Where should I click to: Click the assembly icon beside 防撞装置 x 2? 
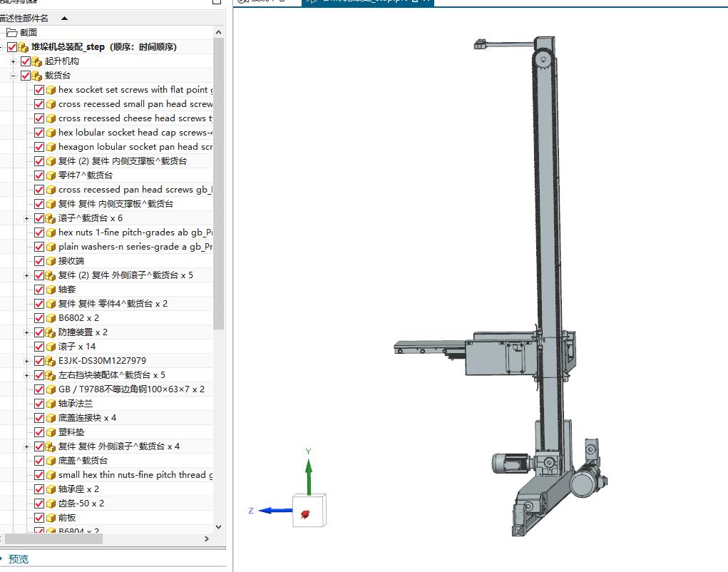point(51,332)
